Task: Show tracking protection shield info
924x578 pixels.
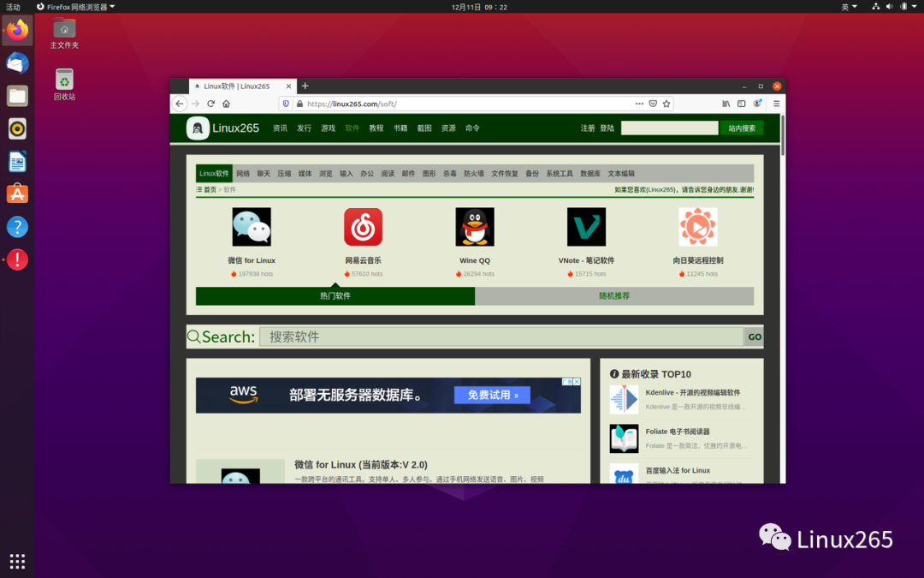Action: pos(287,104)
